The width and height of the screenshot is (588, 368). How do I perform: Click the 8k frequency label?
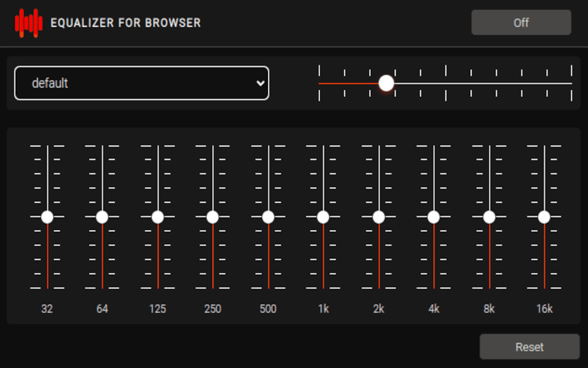tap(489, 309)
